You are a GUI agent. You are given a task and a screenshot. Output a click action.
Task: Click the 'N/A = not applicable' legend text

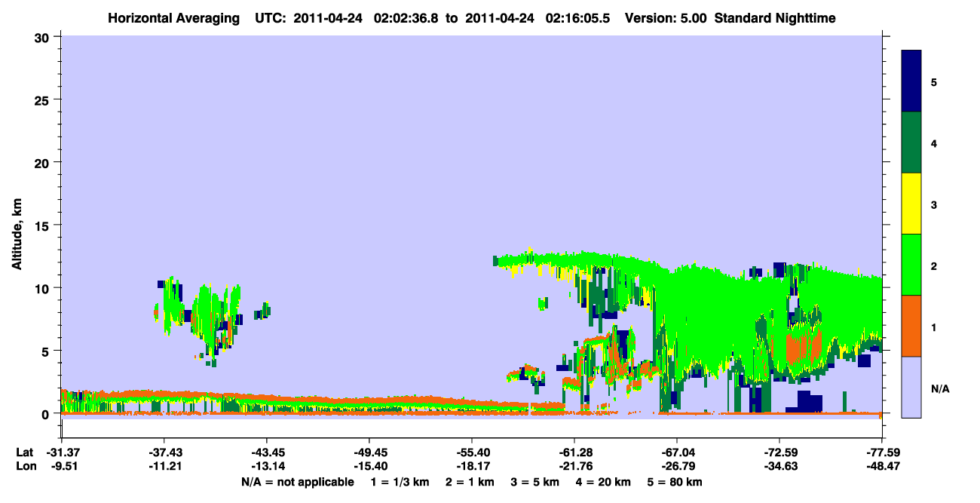pyautogui.click(x=297, y=482)
